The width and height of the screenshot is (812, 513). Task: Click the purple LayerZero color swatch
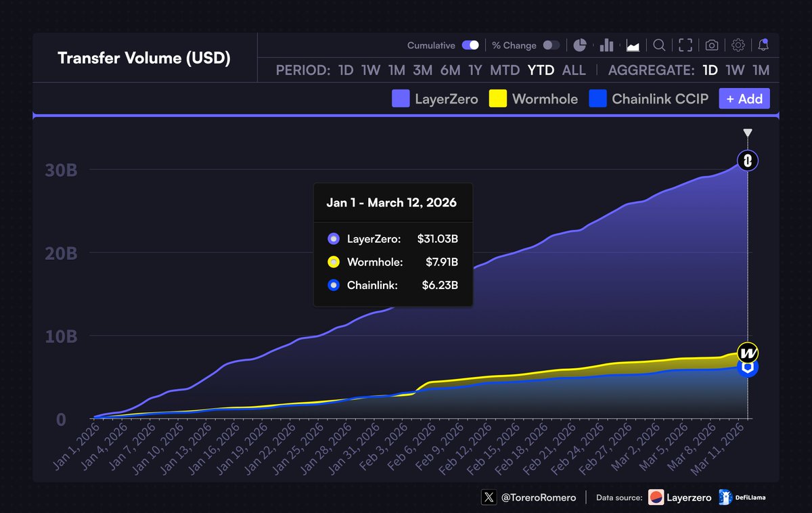click(x=401, y=99)
